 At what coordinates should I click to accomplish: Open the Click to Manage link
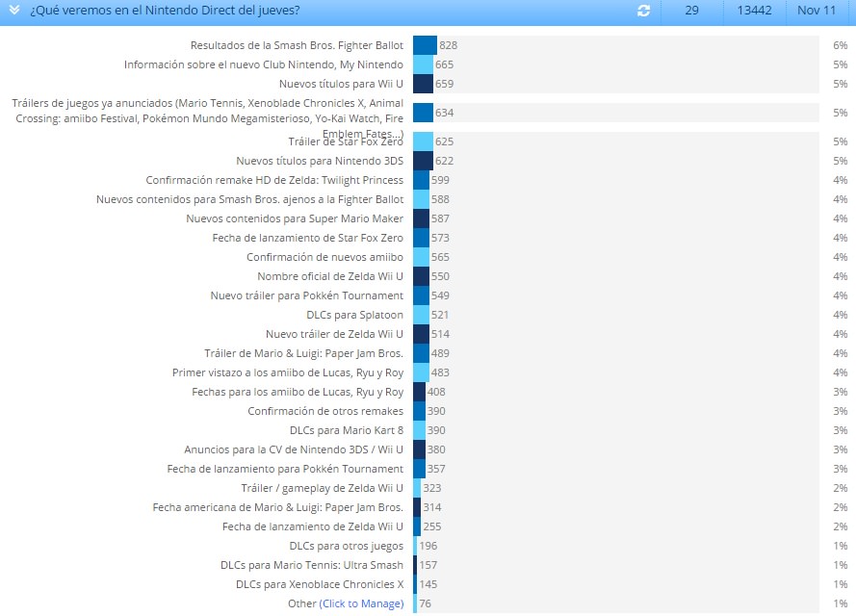(361, 603)
